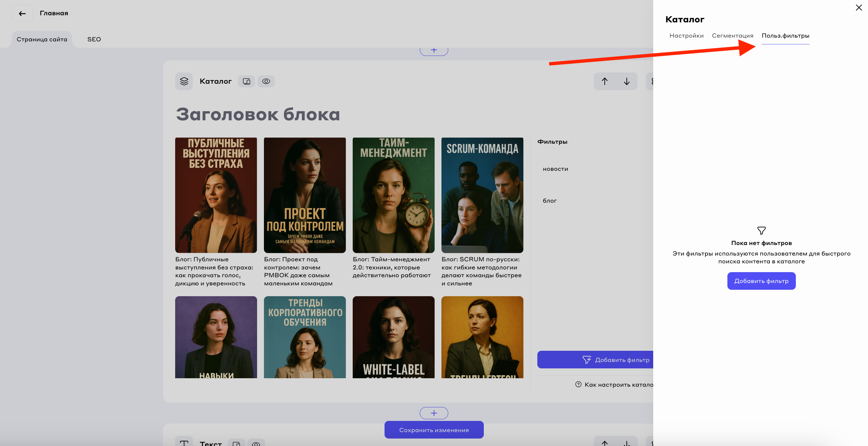Move the Каталог block down with the arrow
868x446 pixels.
click(x=626, y=81)
